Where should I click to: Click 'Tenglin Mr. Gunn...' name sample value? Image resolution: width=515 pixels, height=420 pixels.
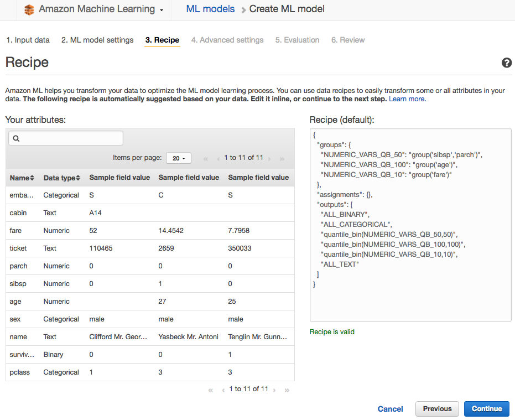click(x=258, y=337)
